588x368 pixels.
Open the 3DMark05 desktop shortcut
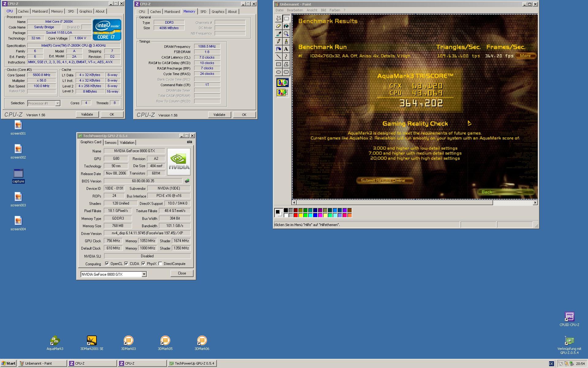[x=165, y=343]
